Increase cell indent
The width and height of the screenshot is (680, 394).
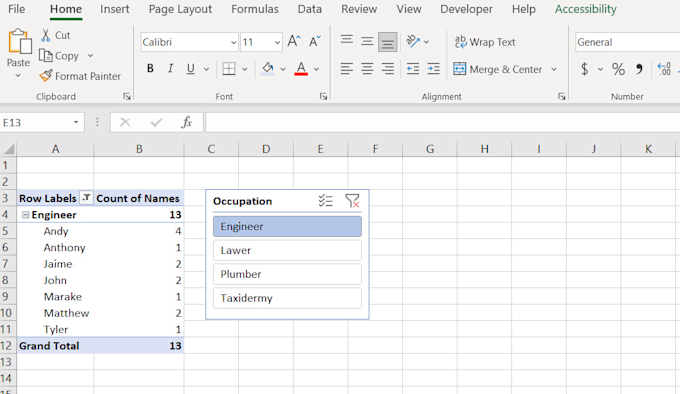[x=433, y=68]
